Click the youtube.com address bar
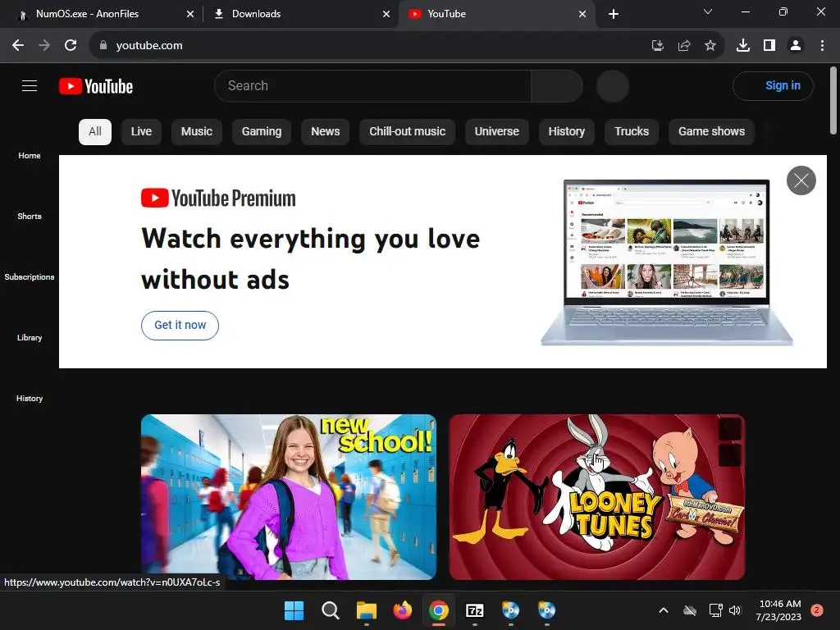This screenshot has width=840, height=630. tap(370, 46)
